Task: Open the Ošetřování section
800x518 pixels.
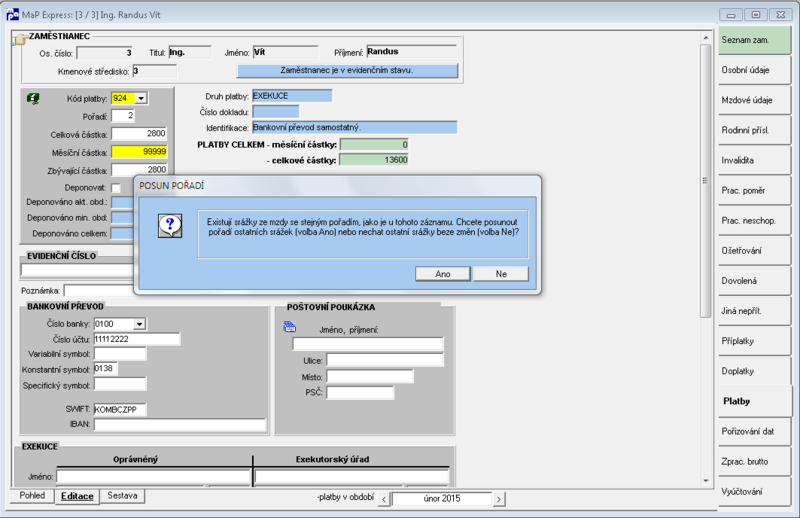Action: [755, 251]
